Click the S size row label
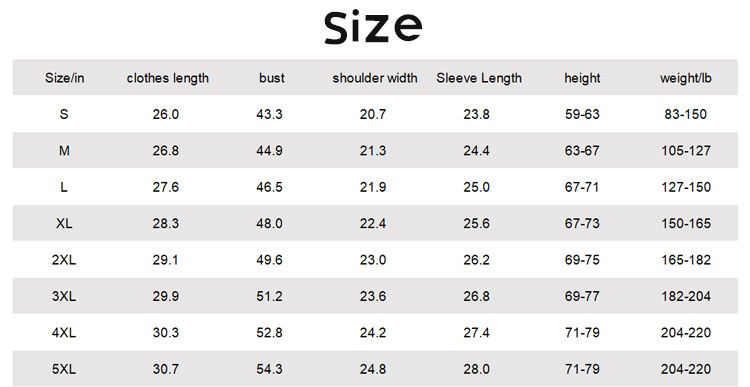Screen dimensions: 750x387 click(64, 114)
